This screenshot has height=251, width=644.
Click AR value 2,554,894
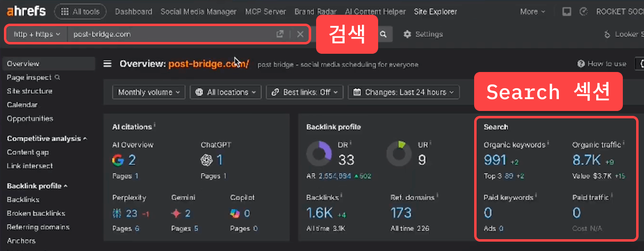pos(335,176)
